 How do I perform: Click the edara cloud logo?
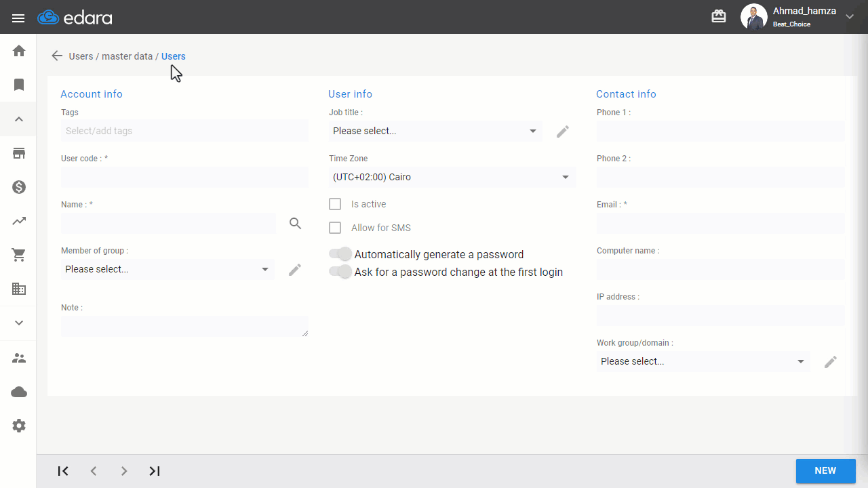pyautogui.click(x=75, y=18)
